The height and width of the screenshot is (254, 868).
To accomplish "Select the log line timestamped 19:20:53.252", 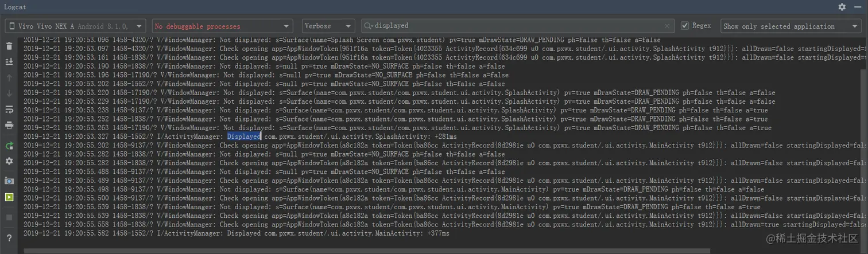I will click(396, 119).
